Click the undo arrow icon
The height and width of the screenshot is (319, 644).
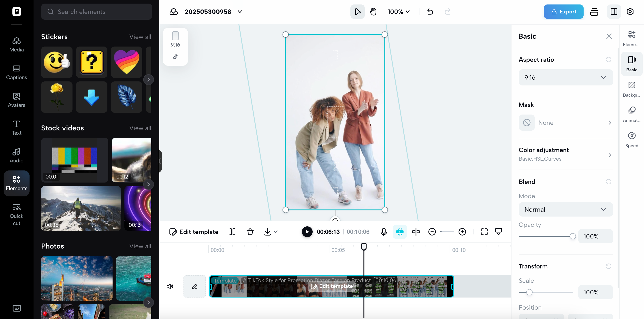430,11
